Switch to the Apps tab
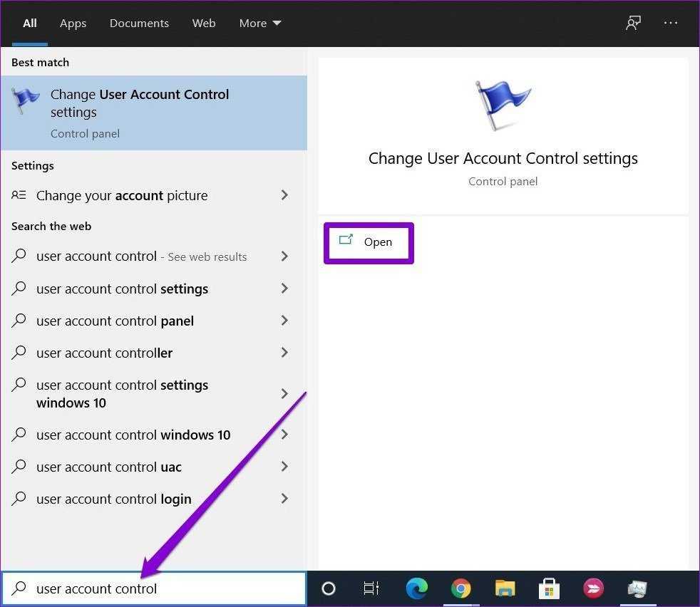This screenshot has height=607, width=700. point(73,23)
